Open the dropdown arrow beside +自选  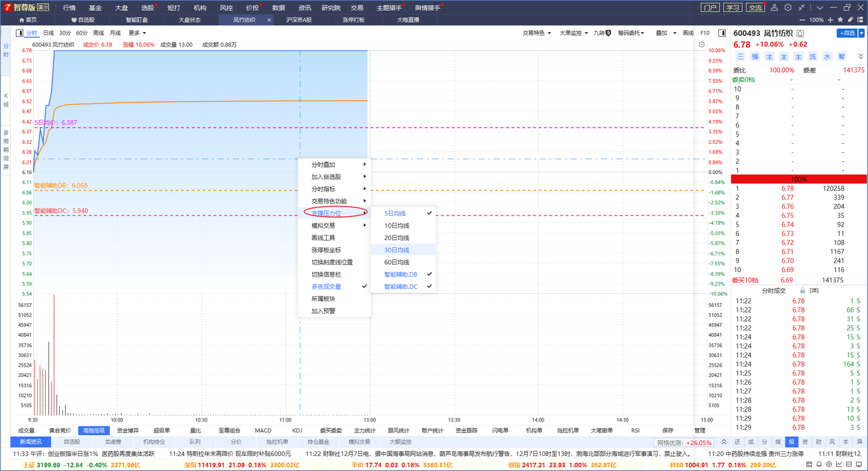tap(862, 33)
